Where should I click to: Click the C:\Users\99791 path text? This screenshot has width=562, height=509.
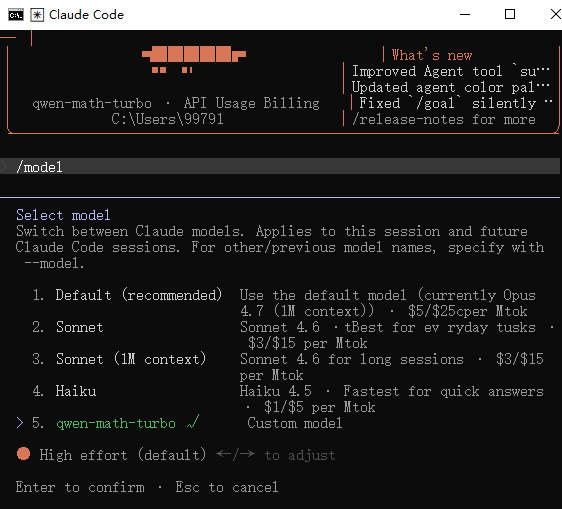pyautogui.click(x=167, y=119)
